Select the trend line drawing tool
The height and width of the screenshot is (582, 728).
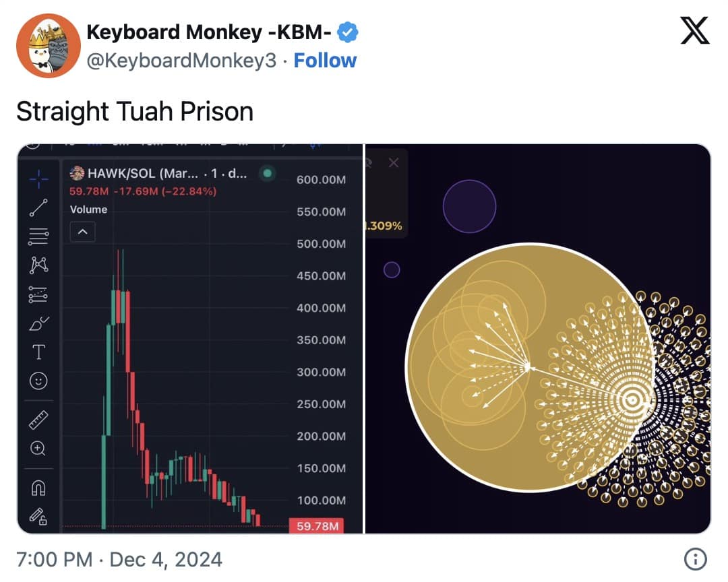(39, 207)
